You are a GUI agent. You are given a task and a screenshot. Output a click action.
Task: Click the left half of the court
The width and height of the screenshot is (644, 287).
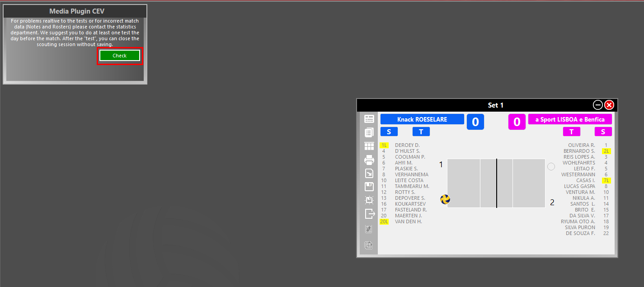click(472, 183)
